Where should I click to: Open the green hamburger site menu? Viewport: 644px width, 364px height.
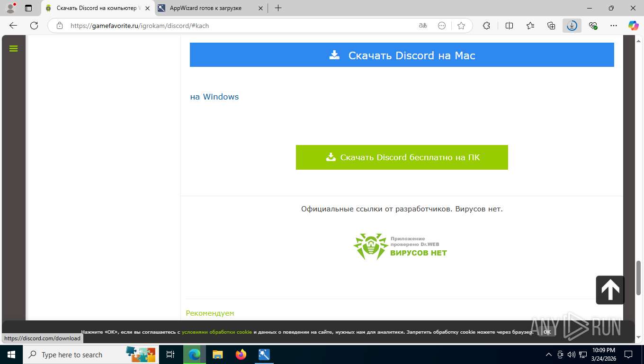click(13, 48)
